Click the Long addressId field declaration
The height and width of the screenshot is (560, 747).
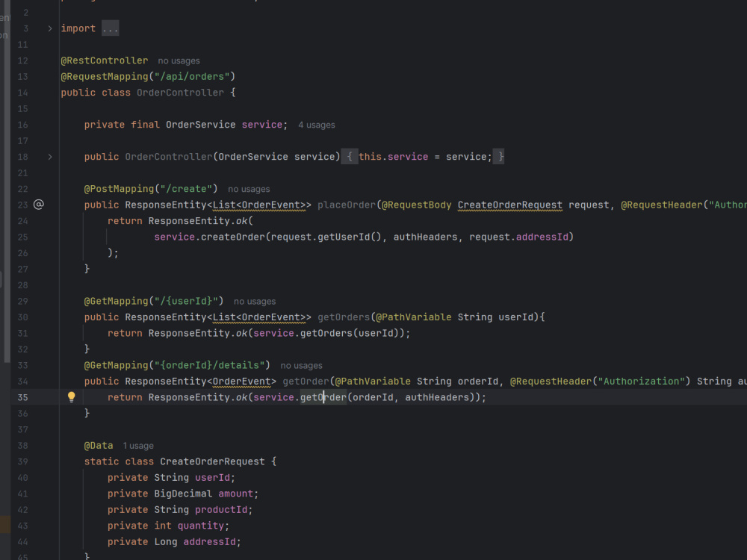[174, 542]
